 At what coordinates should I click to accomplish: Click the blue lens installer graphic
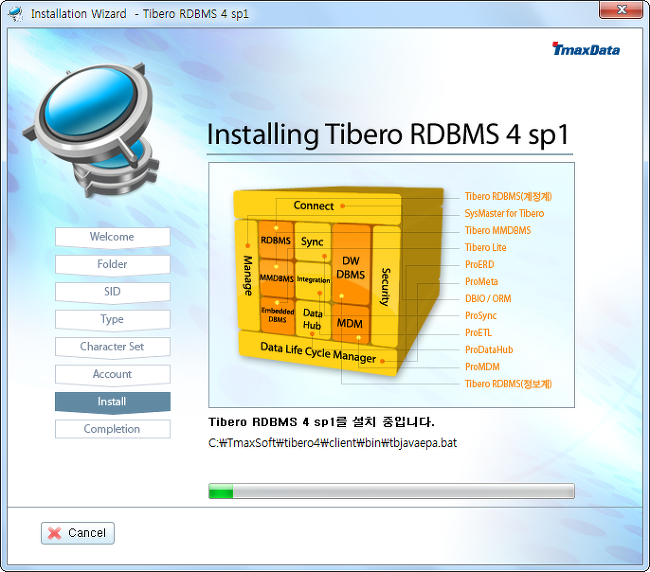pos(91,129)
